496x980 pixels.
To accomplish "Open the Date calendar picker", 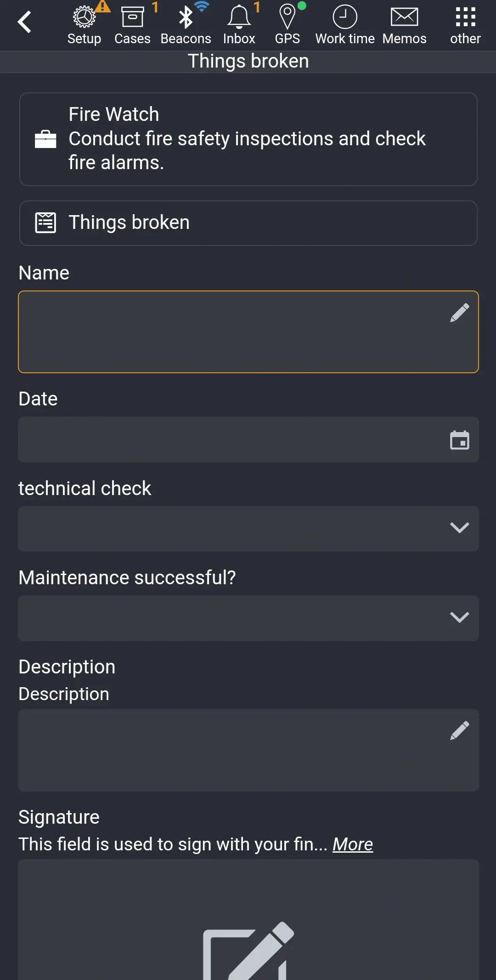I will point(459,439).
